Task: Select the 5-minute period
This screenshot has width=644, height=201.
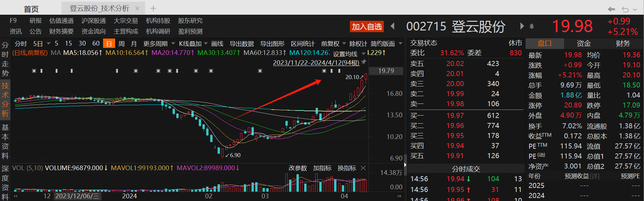Action: 56,44
